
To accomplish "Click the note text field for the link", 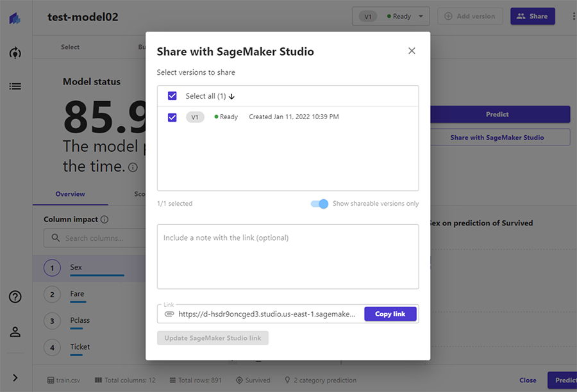I will 288,256.
